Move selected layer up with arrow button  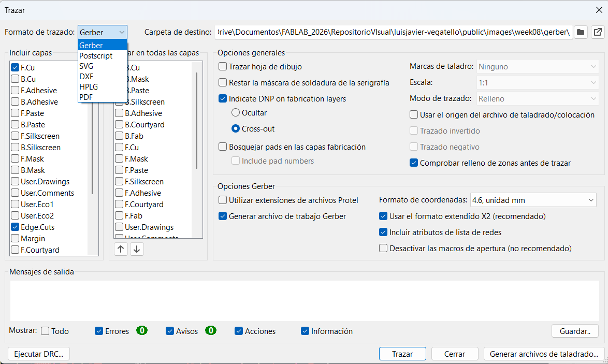pyautogui.click(x=121, y=249)
